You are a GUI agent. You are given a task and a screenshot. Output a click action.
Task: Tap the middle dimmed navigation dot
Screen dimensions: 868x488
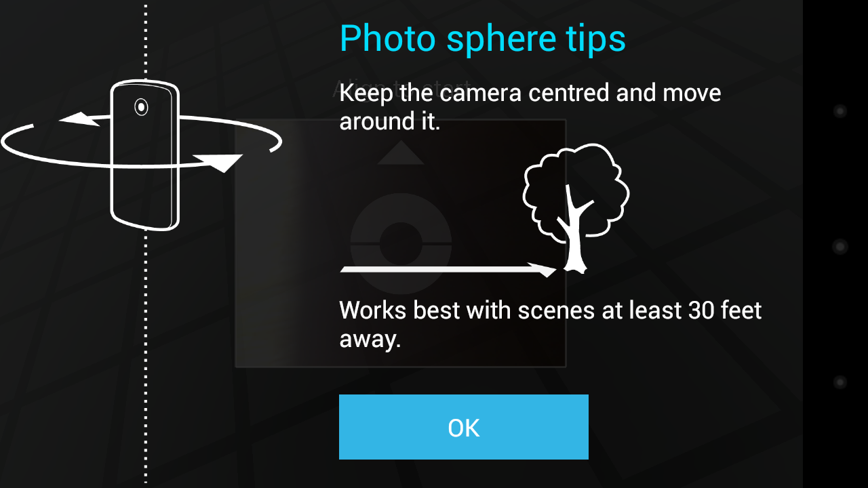click(x=840, y=247)
